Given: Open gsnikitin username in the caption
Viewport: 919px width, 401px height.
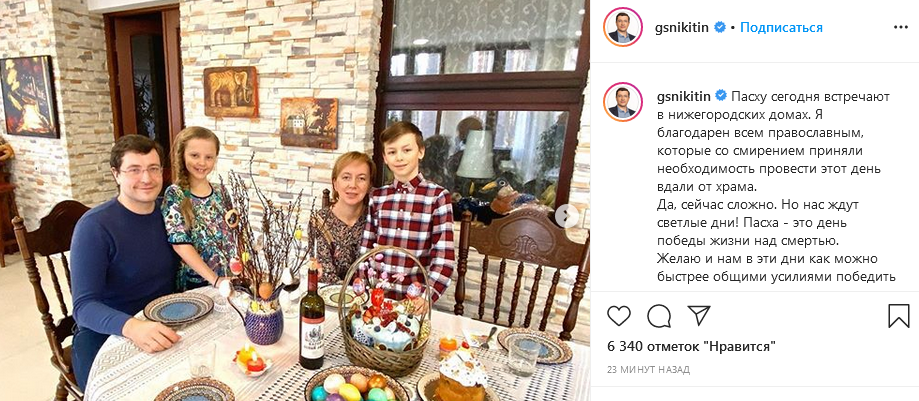Looking at the screenshot, I should coord(682,96).
